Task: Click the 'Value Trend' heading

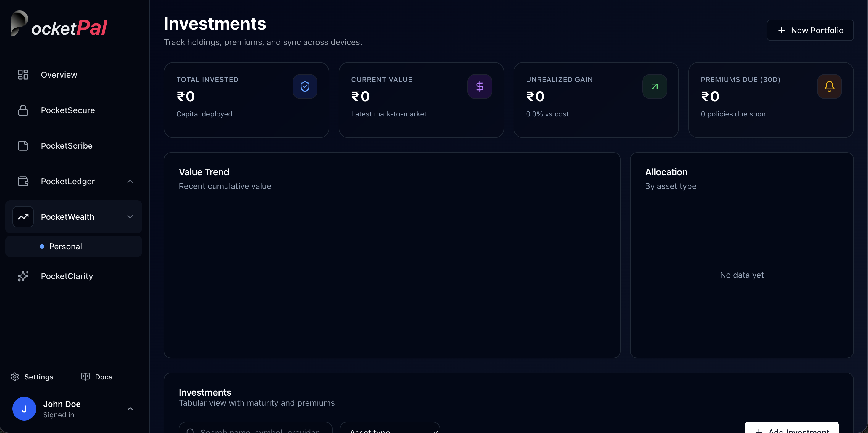Action: pyautogui.click(x=204, y=172)
